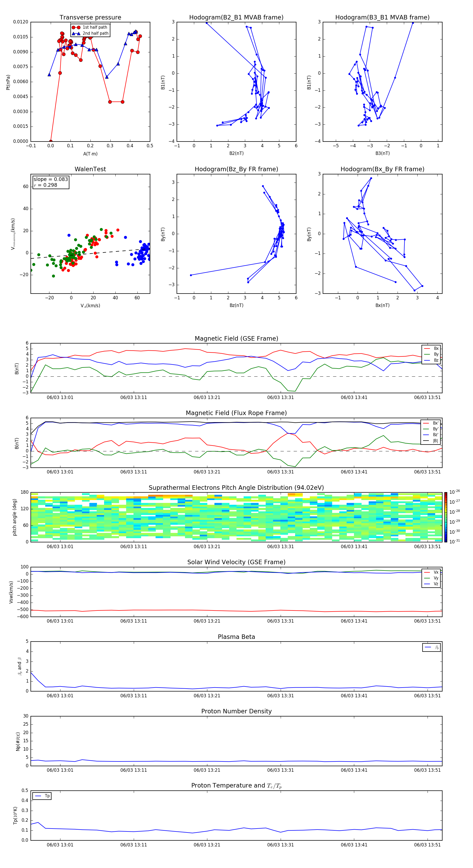The width and height of the screenshot is (473, 868).
Task: Click the 'B2(nT)' x-axis label
Action: pos(236,153)
